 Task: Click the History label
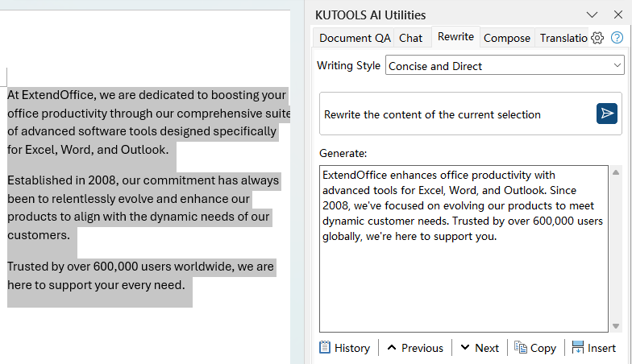351,348
